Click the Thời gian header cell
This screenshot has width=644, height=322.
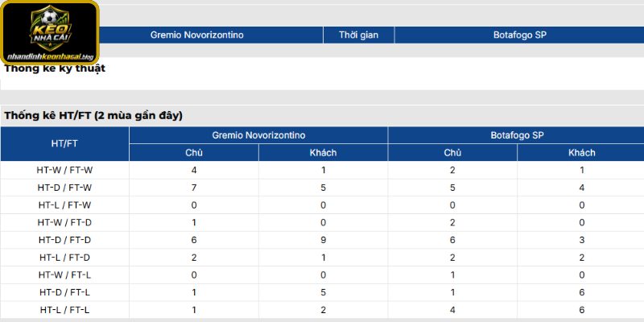click(x=358, y=35)
